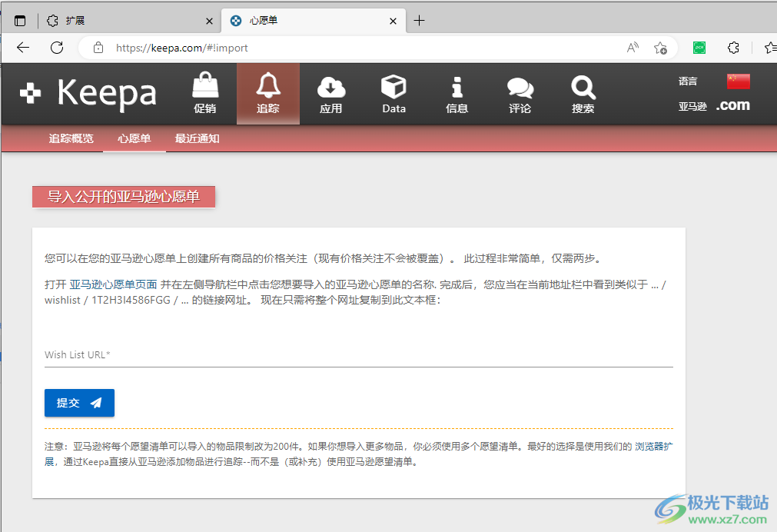Click the address bar URL keepa.com

[x=182, y=48]
